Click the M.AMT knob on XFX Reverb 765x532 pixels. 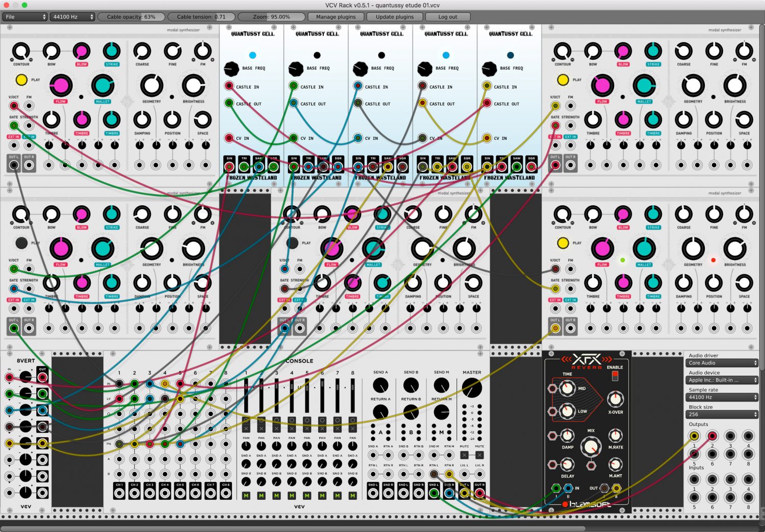615,464
